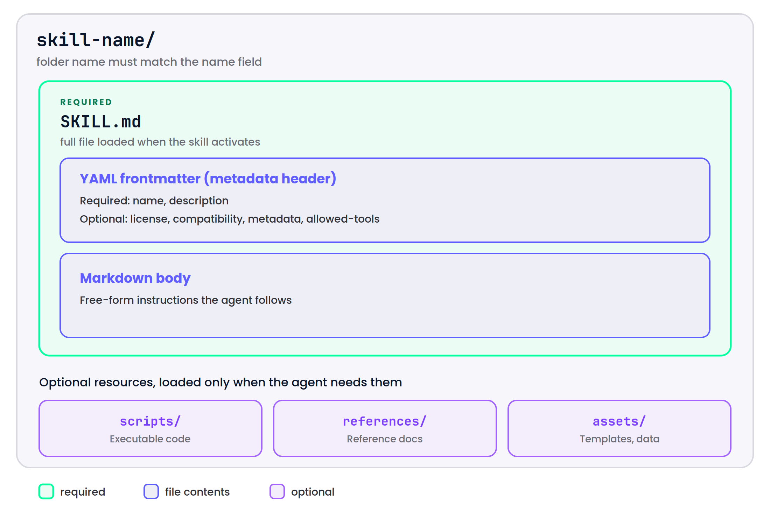Click the blue file contents legend swatch

(151, 491)
